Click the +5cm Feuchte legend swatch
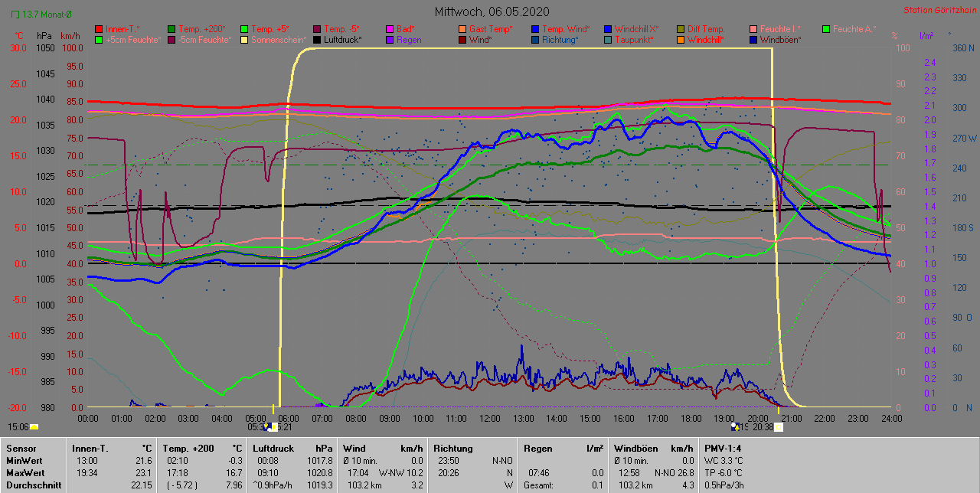 [98, 39]
